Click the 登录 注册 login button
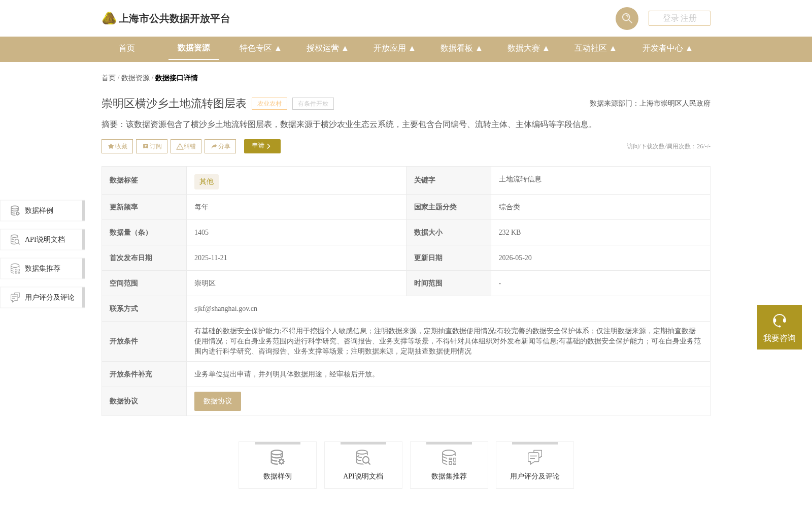Viewport: 812px width, 508px height. pos(680,18)
